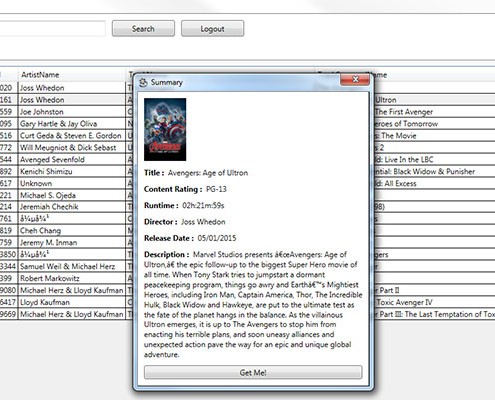Click the release date 05/01/2015

(x=217, y=238)
